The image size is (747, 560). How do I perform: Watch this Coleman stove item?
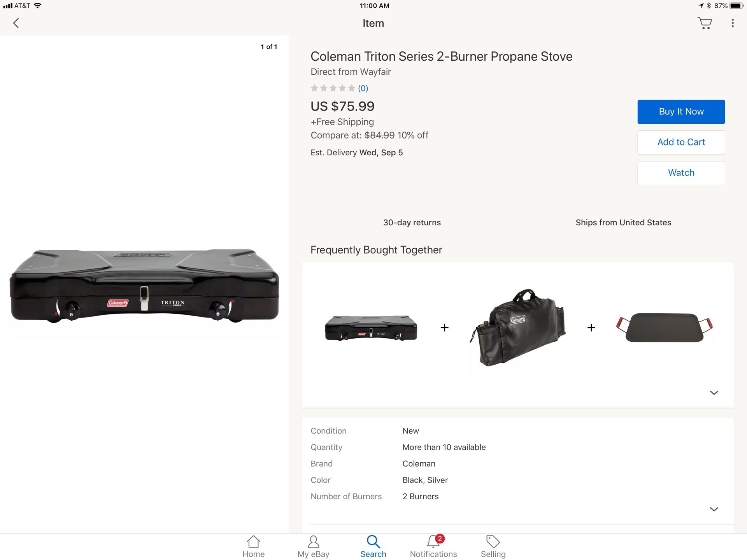pos(681,173)
